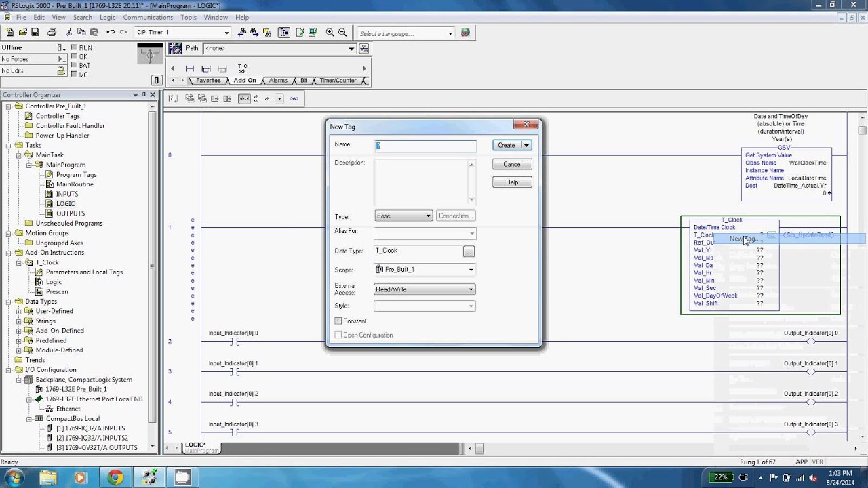Click the Print toolbar icon

(x=52, y=33)
